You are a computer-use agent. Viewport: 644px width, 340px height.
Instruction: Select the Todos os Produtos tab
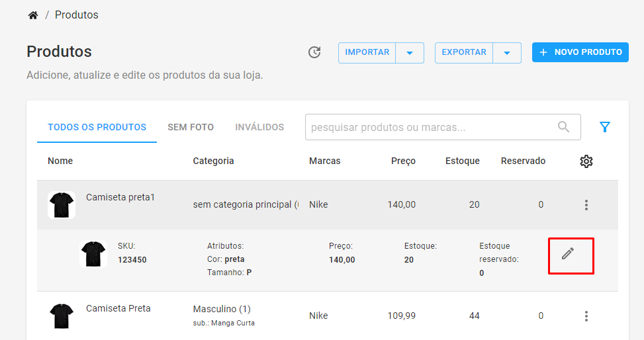click(x=97, y=127)
